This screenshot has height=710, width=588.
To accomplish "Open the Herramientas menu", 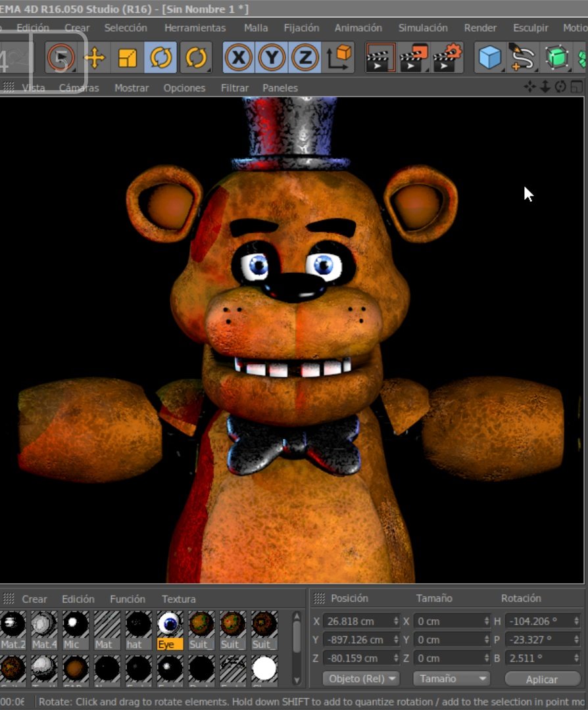I will [x=195, y=28].
